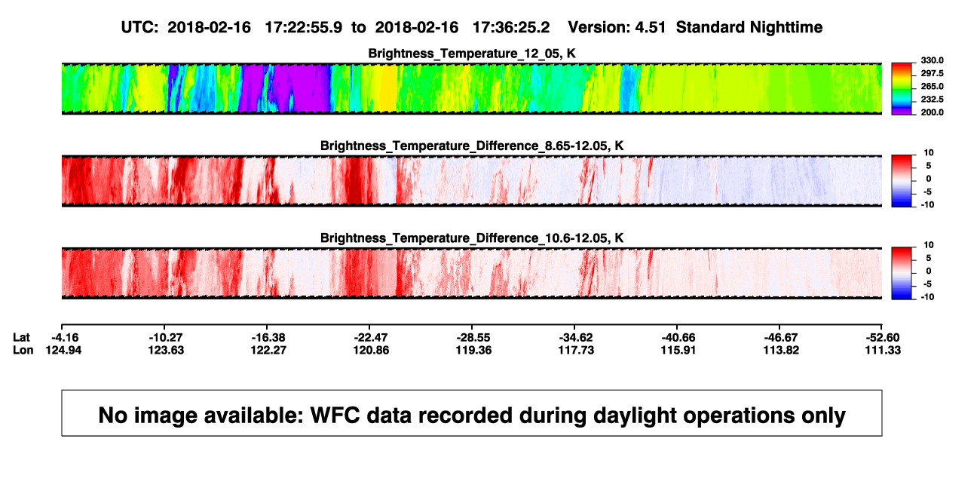The height and width of the screenshot is (503, 980).
Task: Click the 297.5 colorbar label
Action: point(931,74)
